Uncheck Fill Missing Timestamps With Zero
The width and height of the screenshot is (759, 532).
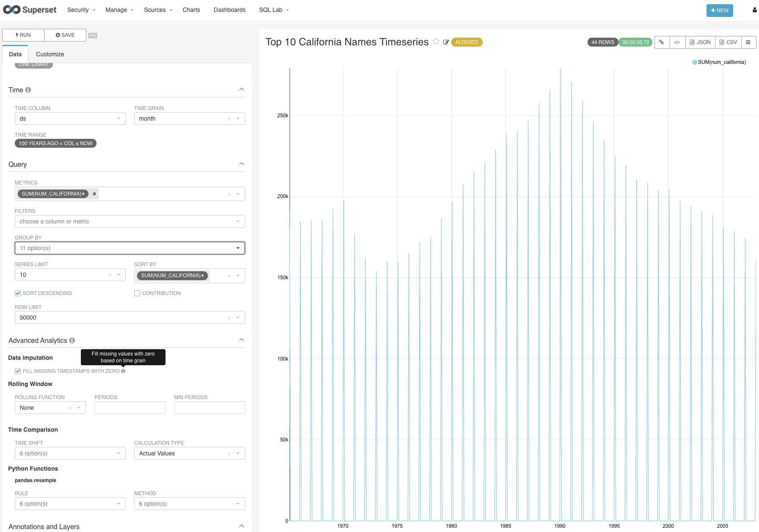pyautogui.click(x=18, y=371)
